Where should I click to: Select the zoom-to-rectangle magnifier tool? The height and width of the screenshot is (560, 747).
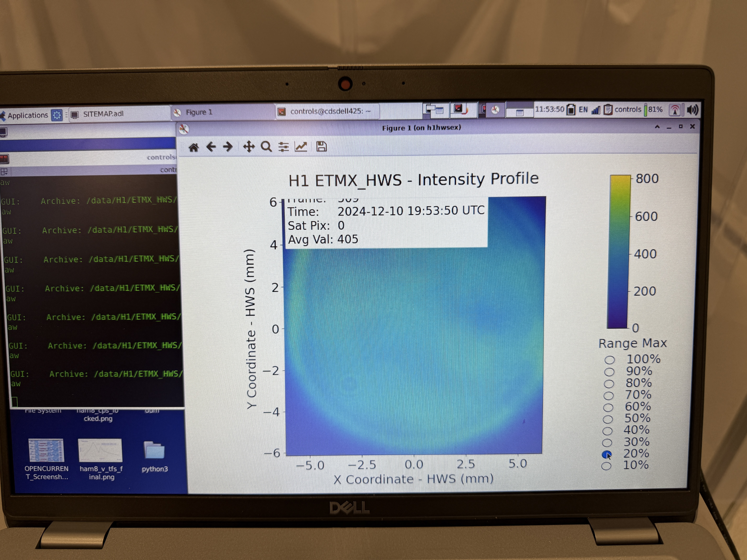266,147
